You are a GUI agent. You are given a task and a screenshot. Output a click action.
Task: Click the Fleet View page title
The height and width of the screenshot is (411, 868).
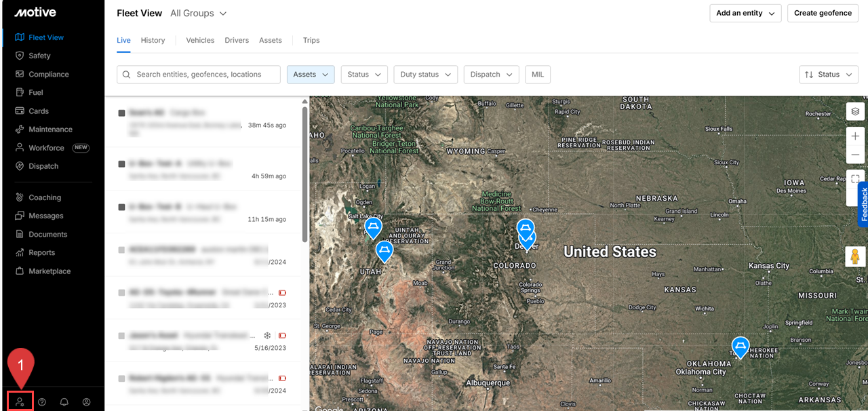point(140,14)
